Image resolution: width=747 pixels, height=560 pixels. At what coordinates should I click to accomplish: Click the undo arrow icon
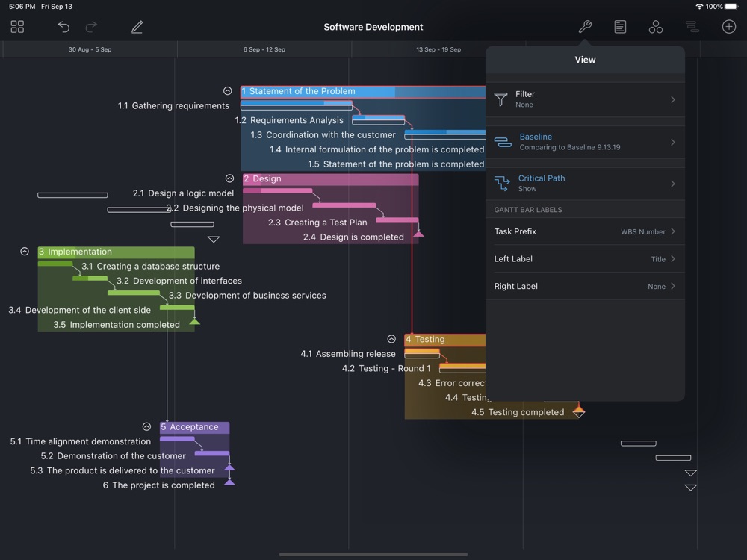(x=63, y=27)
